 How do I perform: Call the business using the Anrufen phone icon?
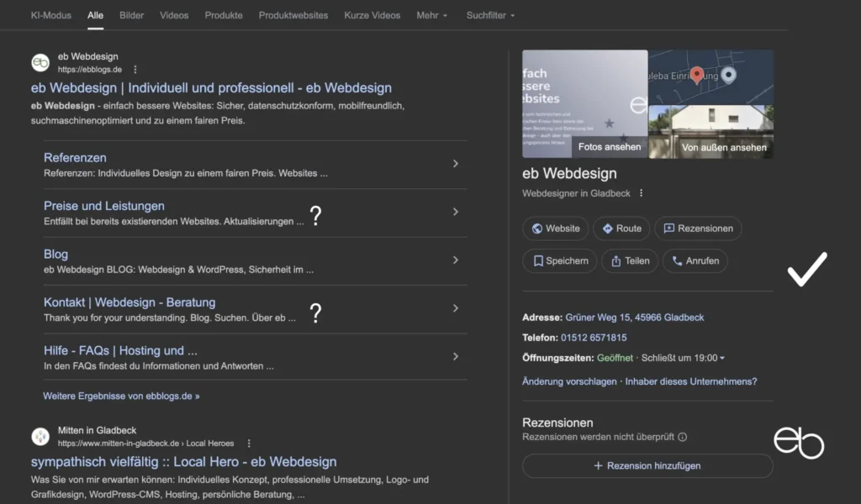[676, 261]
